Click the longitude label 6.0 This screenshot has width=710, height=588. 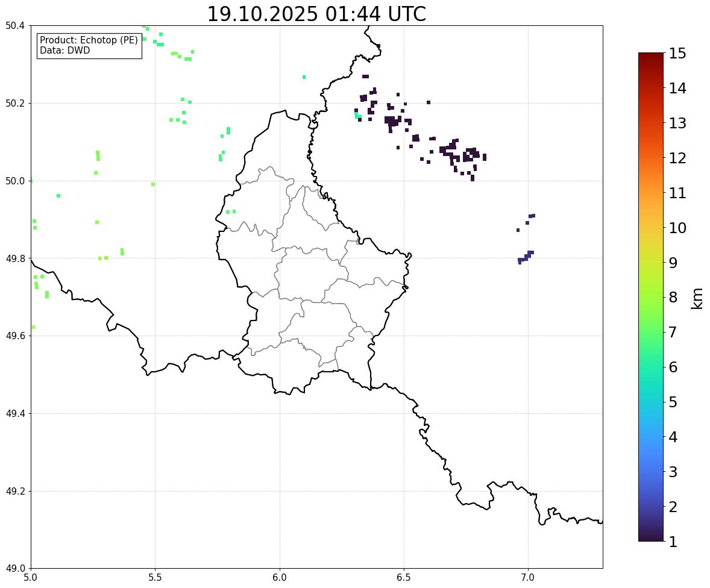click(x=280, y=578)
